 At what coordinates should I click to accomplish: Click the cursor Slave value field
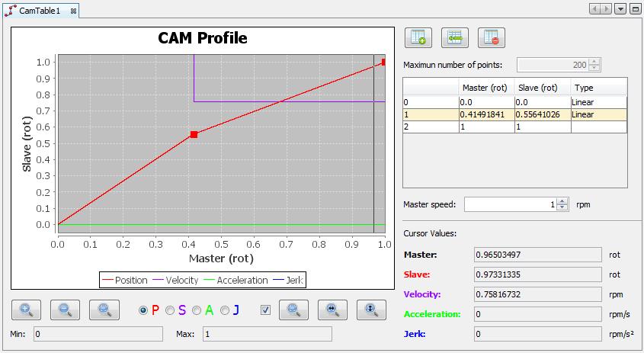537,274
